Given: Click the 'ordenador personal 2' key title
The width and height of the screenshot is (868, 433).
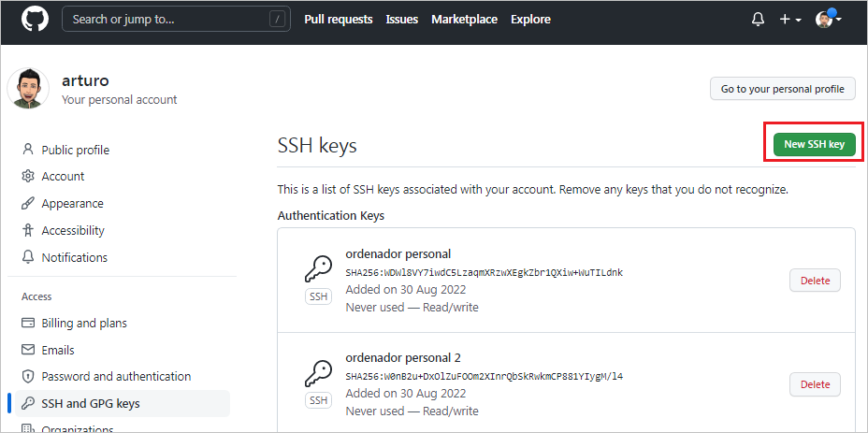Looking at the screenshot, I should (x=403, y=357).
